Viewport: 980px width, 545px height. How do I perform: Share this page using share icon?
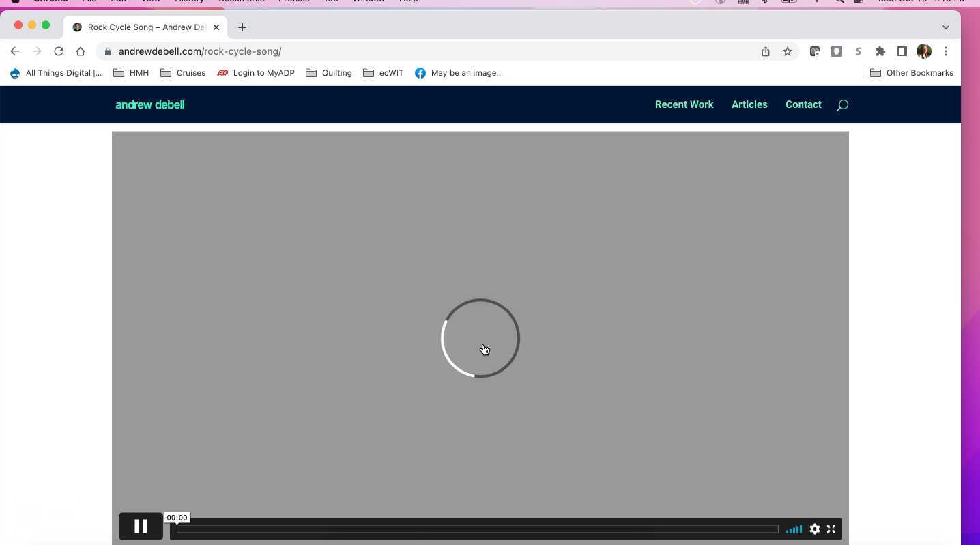(766, 51)
